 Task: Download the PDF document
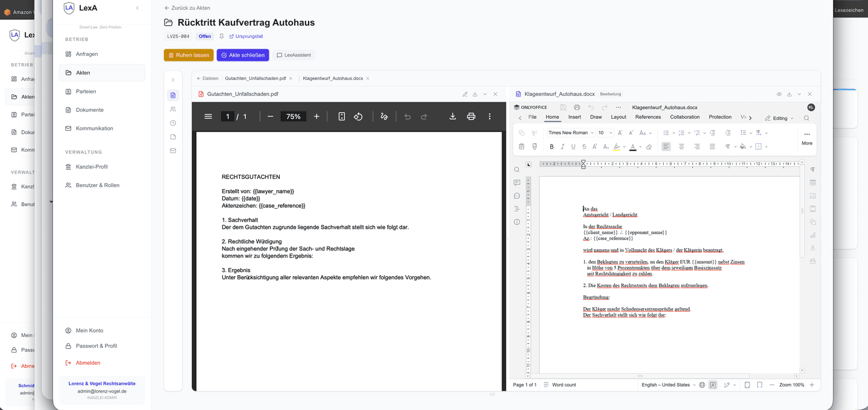[x=453, y=116]
